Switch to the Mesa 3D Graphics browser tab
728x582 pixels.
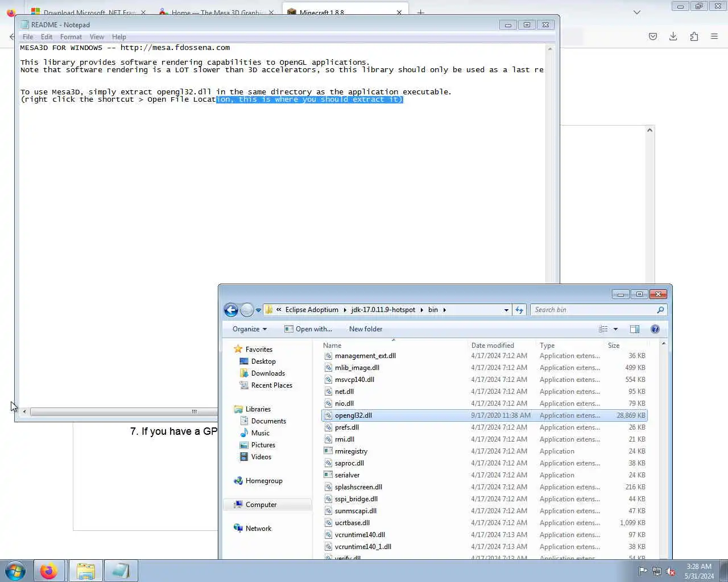click(x=216, y=12)
